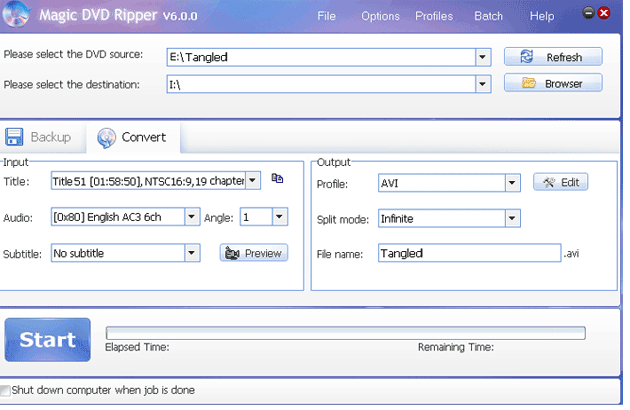Open the Options menu
The image size is (630, 410).
(x=380, y=16)
